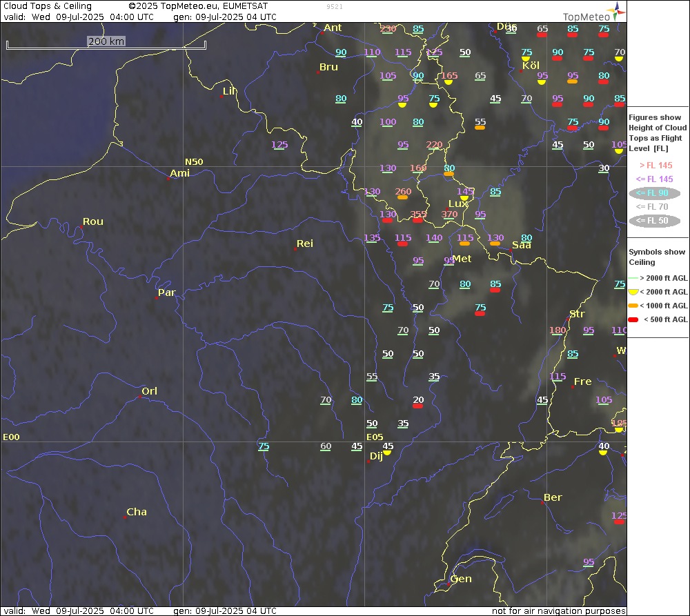Click the cloud top value 180 near Str
The width and height of the screenshot is (690, 616).
558,330
